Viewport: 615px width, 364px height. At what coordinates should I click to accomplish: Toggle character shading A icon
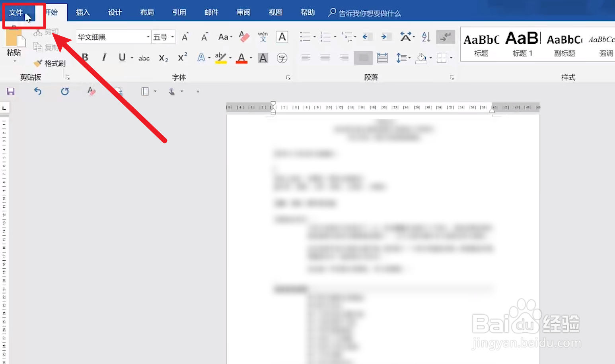263,58
